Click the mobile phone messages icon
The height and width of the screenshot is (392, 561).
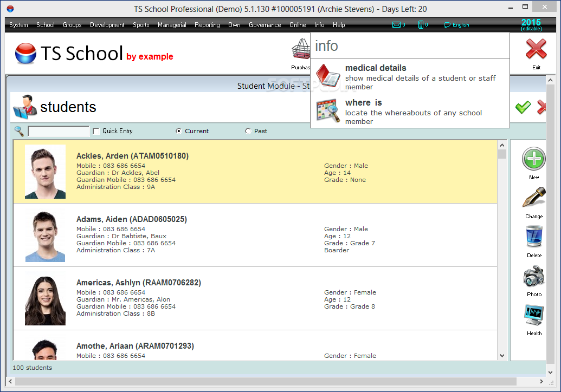click(x=421, y=25)
